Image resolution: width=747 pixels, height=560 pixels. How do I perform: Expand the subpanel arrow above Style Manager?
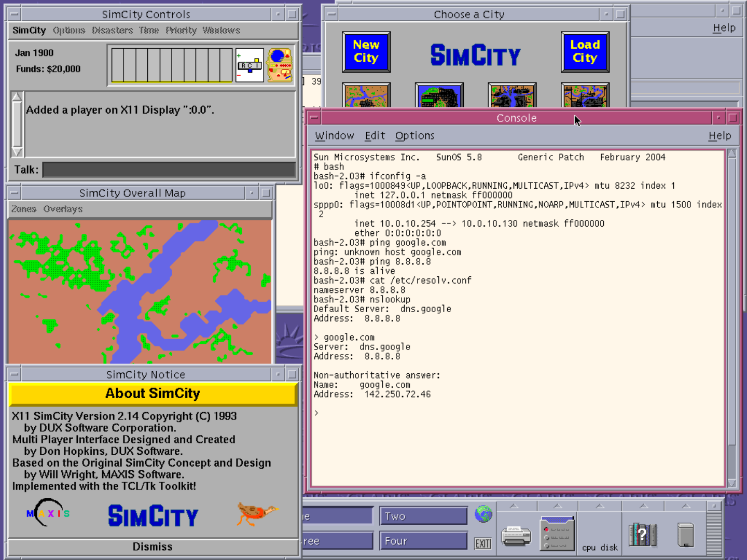pyautogui.click(x=557, y=506)
